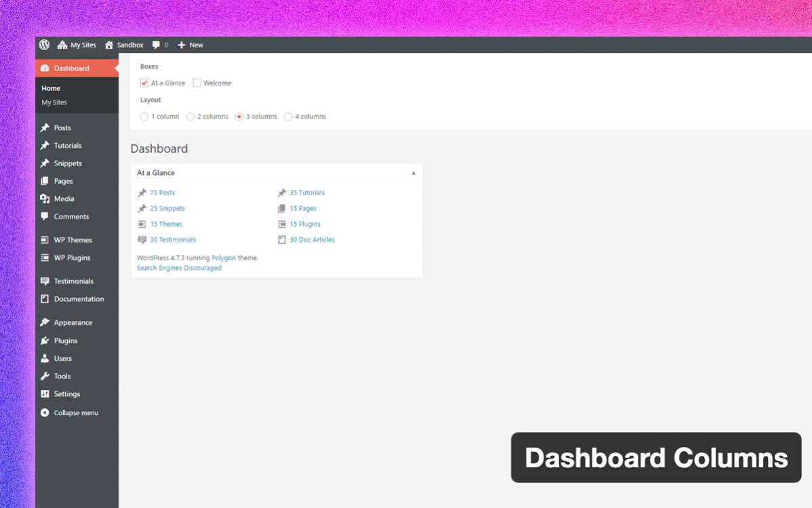Screen dimensions: 812x508
Task: Enable the Welcome box checkbox
Action: click(197, 83)
